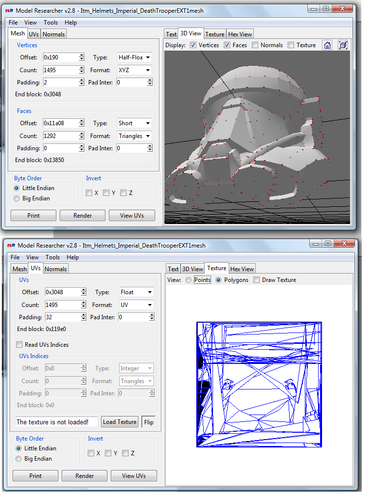370x500 pixels.
Task: Check Invert Z in top window
Action: [123, 193]
